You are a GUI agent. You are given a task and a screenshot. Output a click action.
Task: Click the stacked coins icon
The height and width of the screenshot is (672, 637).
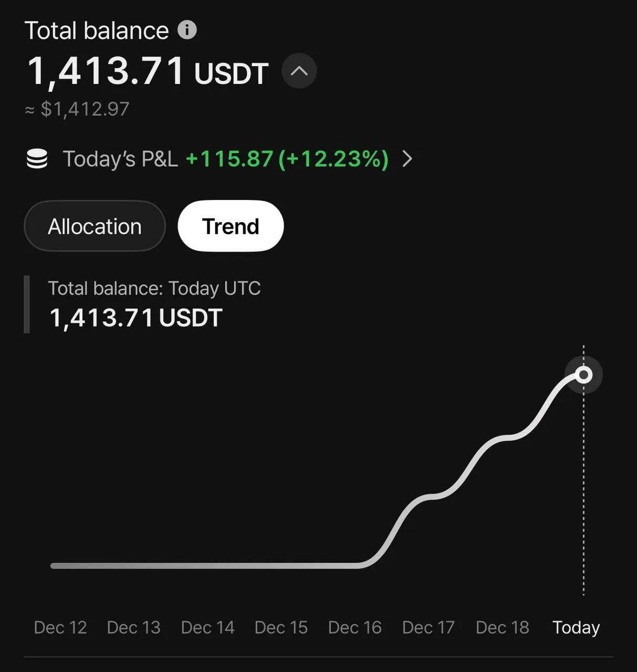tap(37, 159)
